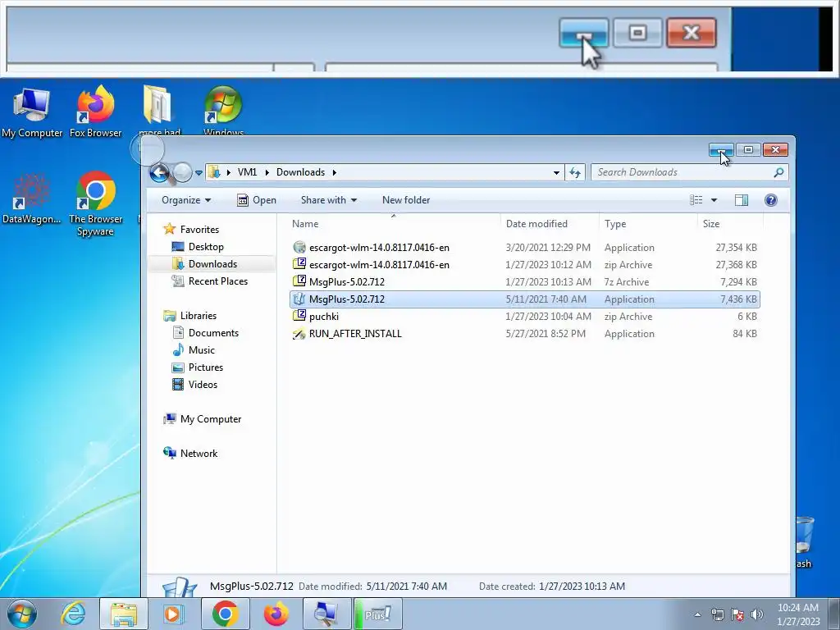
Task: Sort files by Date modified column
Action: (550, 224)
